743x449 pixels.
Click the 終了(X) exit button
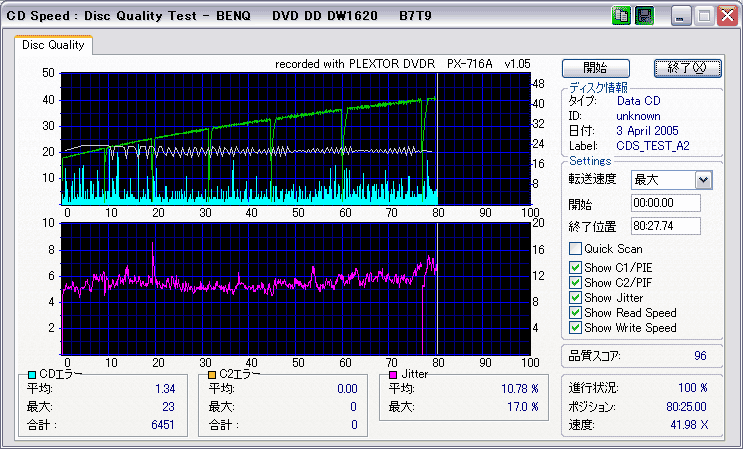[688, 68]
